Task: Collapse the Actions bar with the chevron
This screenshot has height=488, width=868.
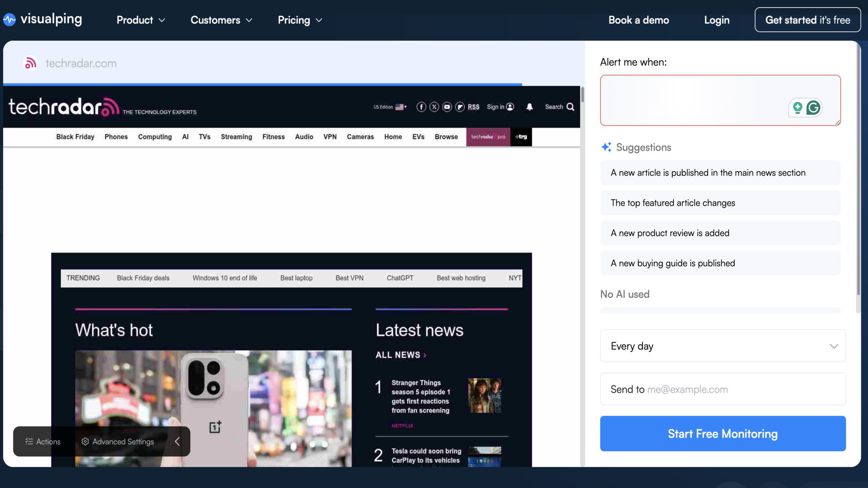Action: coord(177,441)
